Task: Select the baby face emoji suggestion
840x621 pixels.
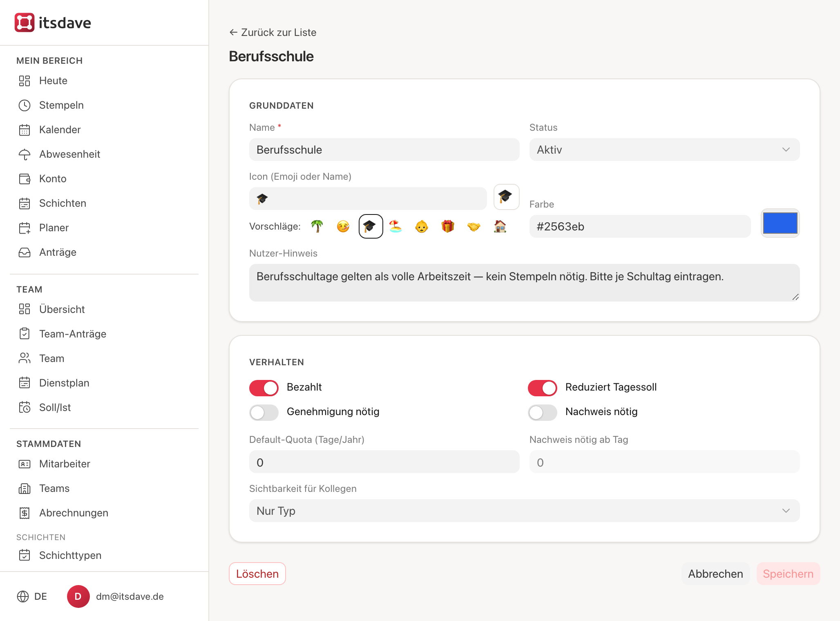Action: click(422, 226)
